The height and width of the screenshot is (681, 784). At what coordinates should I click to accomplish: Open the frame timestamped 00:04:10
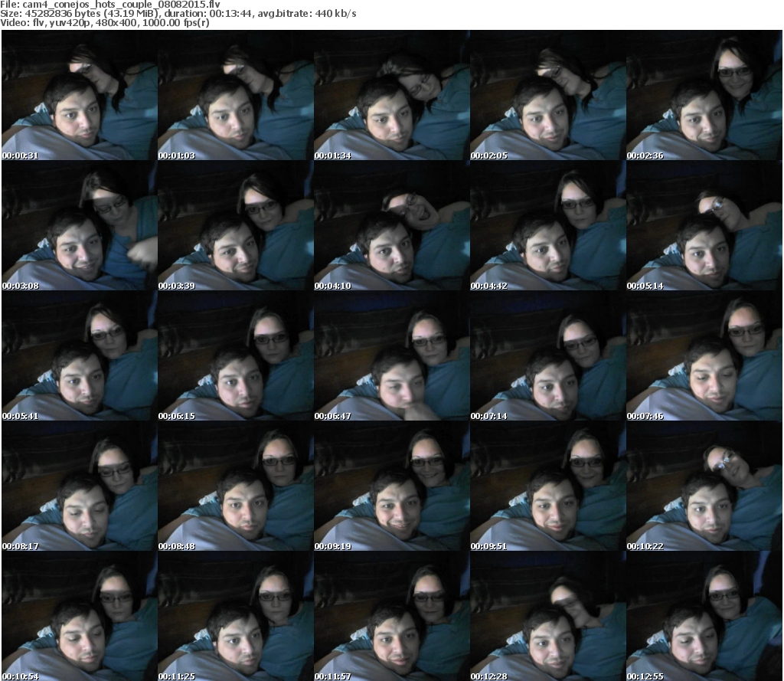(391, 226)
